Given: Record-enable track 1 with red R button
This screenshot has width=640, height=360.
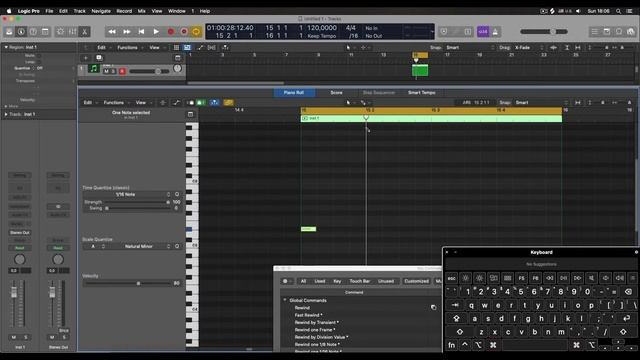Looking at the screenshot, I should click(x=122, y=71).
